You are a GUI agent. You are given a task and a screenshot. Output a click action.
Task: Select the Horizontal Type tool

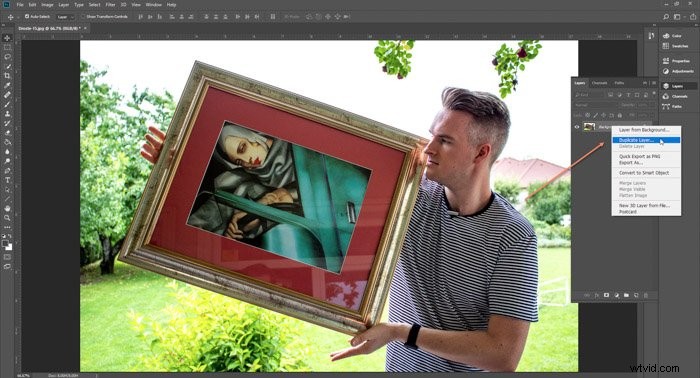[x=7, y=180]
